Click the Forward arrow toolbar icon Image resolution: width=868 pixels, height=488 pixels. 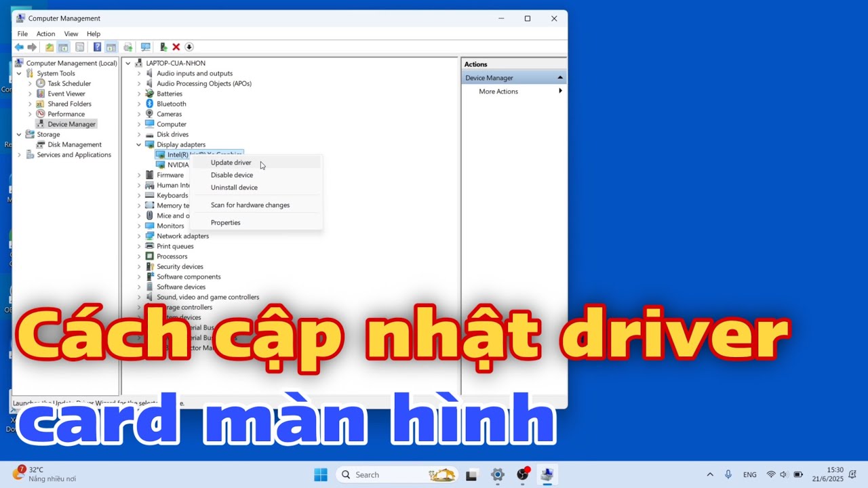[x=32, y=47]
